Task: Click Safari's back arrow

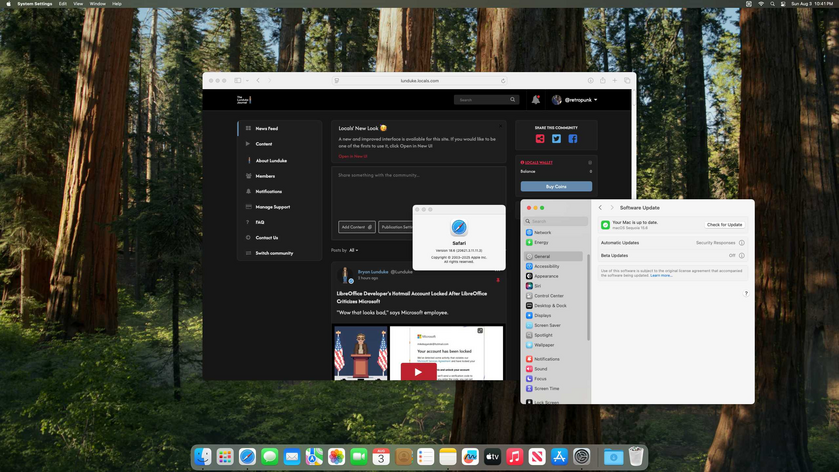Action: tap(258, 80)
